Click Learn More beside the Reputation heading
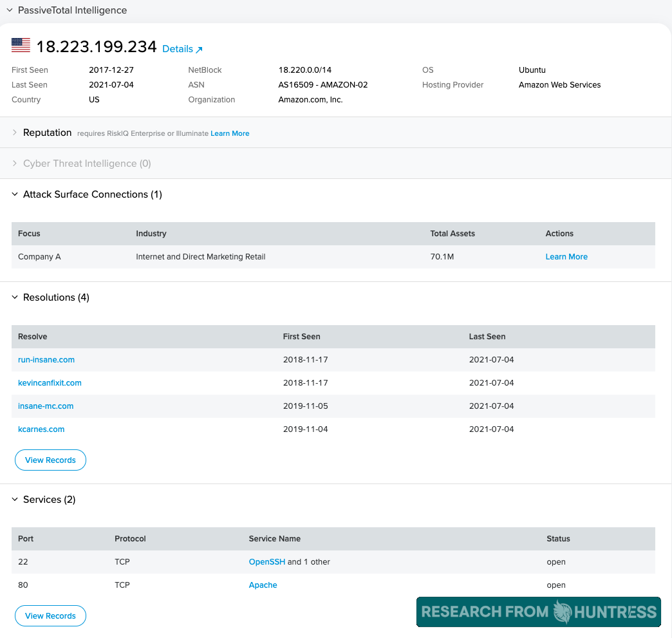The width and height of the screenshot is (672, 638). click(230, 133)
